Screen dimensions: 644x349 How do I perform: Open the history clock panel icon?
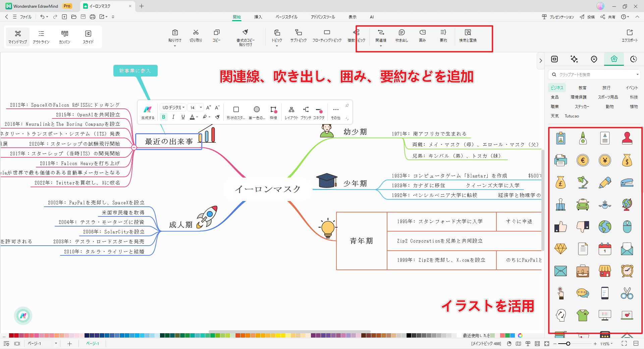[x=634, y=59]
